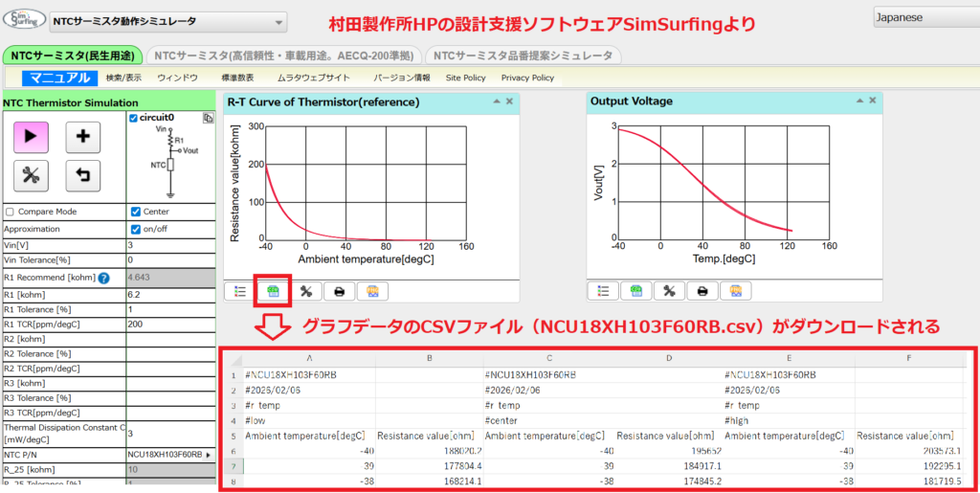Viewport: 980px width, 493px height.
Task: Click the R_25 [kohm] value 10
Action: [170, 469]
